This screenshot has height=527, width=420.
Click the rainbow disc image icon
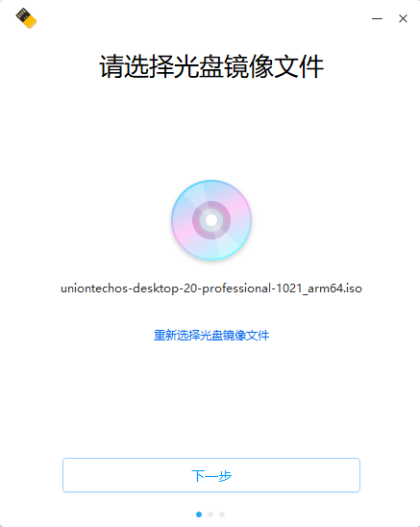pyautogui.click(x=211, y=220)
